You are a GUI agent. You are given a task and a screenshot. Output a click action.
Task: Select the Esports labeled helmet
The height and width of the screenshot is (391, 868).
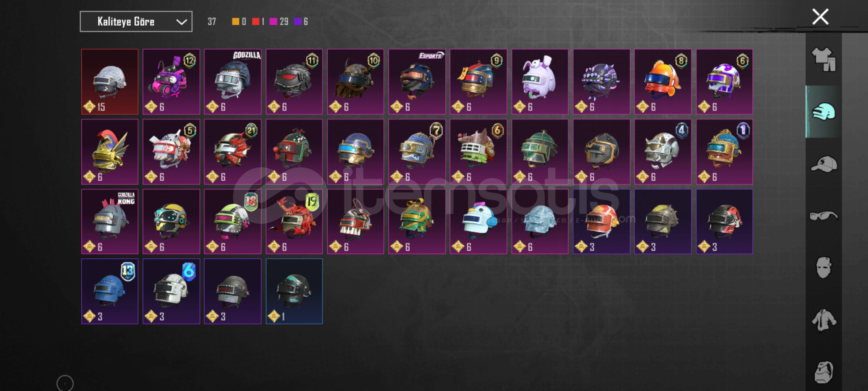(417, 82)
